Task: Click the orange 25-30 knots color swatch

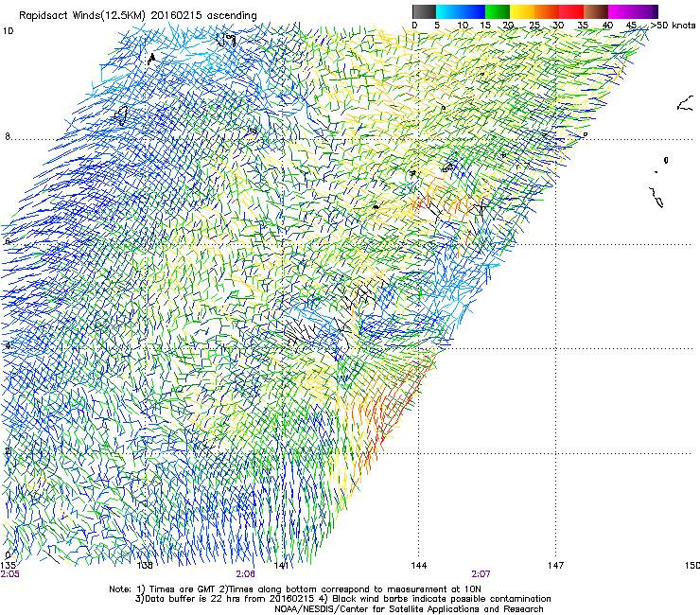Action: [x=547, y=11]
